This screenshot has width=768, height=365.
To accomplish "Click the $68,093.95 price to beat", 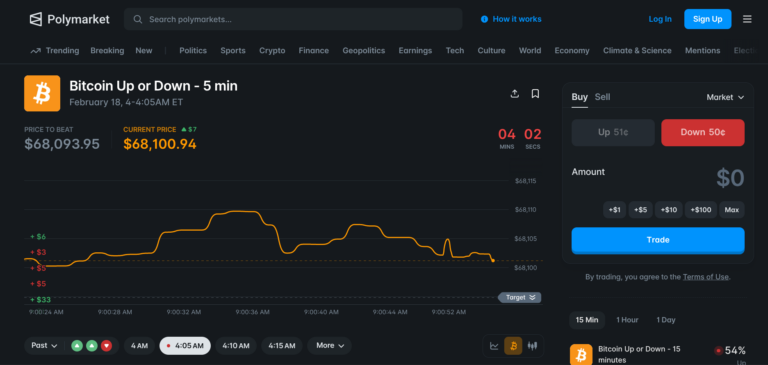I will (62, 144).
